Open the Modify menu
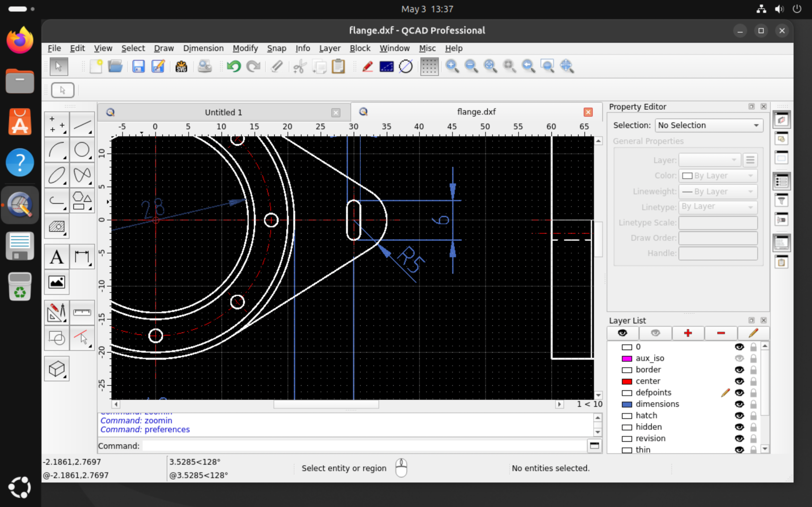This screenshot has height=507, width=812. click(245, 48)
